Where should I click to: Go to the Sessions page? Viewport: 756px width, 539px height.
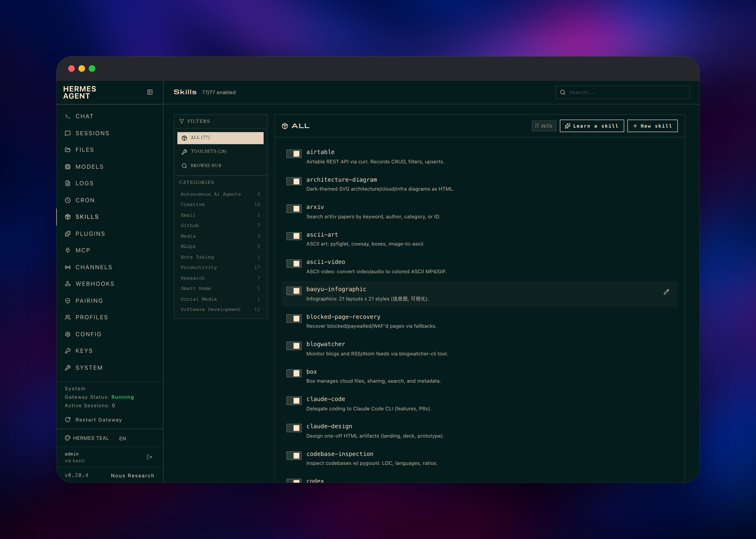110,133
